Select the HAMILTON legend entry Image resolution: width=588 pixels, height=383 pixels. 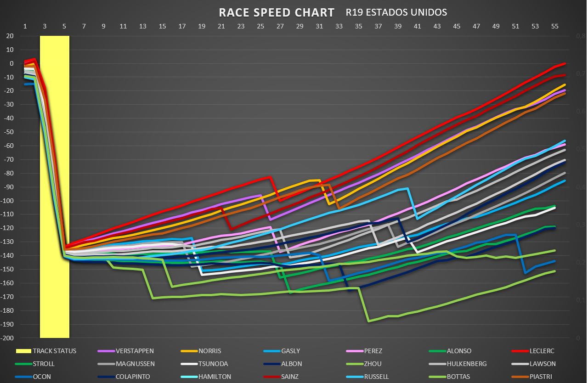pyautogui.click(x=206, y=377)
